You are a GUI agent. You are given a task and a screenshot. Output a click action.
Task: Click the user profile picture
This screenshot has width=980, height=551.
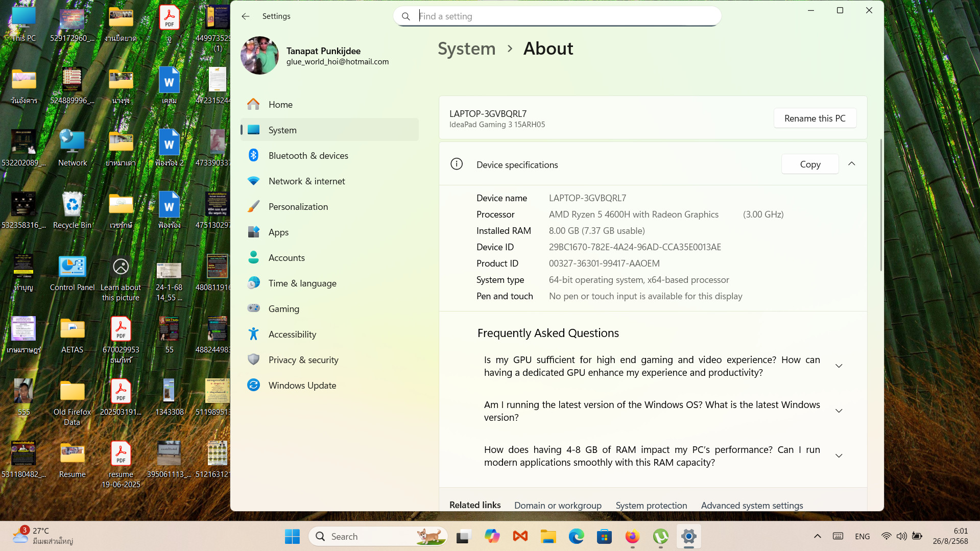(x=259, y=56)
